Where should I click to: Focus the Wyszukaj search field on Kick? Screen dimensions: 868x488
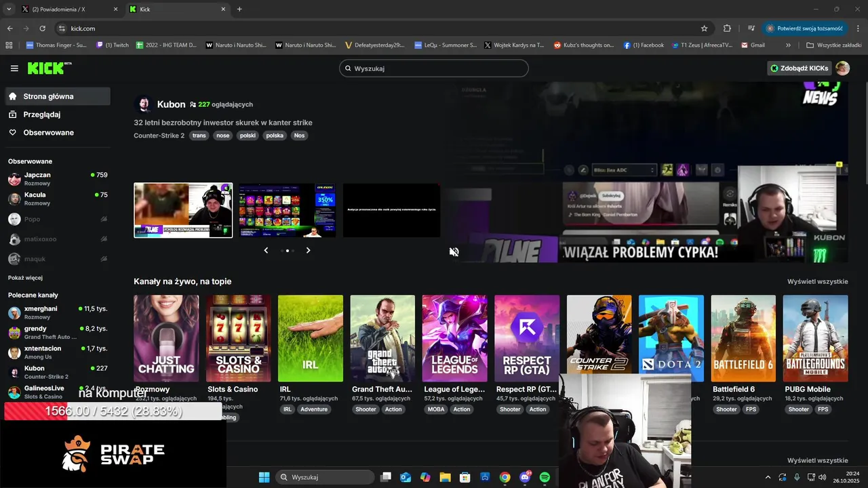pyautogui.click(x=434, y=68)
